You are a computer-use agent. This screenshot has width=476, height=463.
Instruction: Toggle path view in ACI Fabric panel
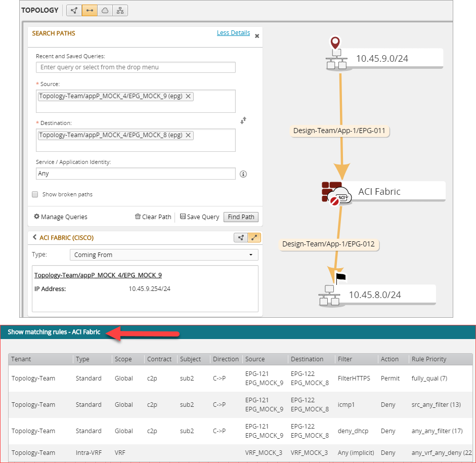pos(253,237)
